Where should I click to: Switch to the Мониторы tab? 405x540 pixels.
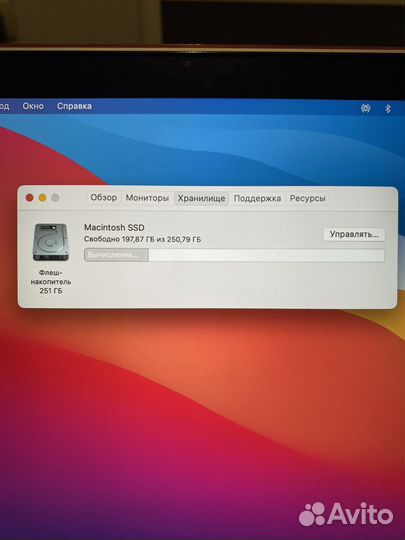pyautogui.click(x=147, y=198)
